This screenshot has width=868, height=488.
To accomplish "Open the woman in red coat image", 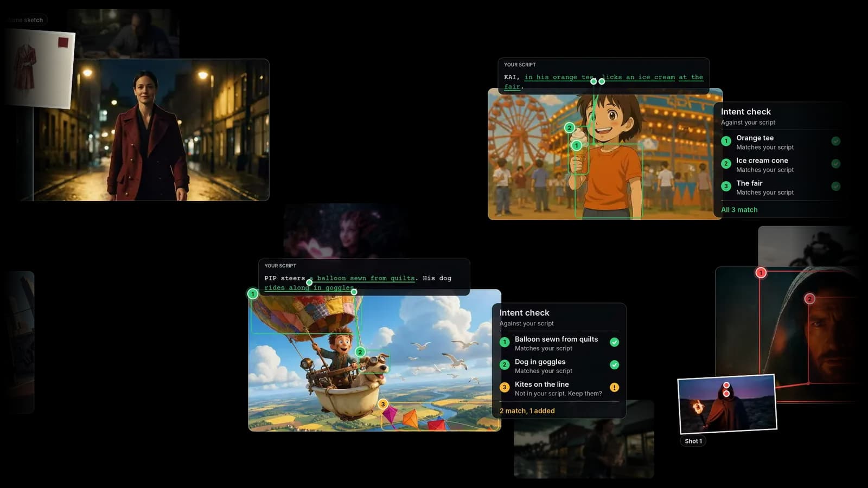I will coord(151,130).
